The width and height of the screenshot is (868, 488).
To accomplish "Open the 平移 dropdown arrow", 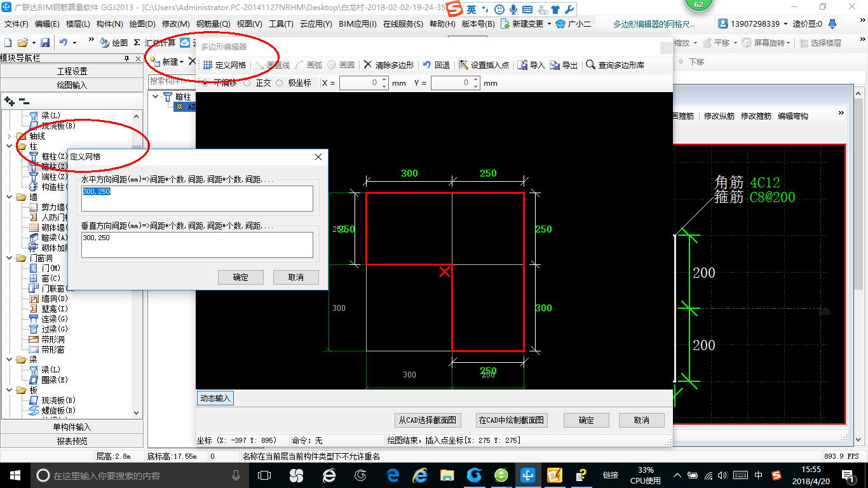I will 734,43.
